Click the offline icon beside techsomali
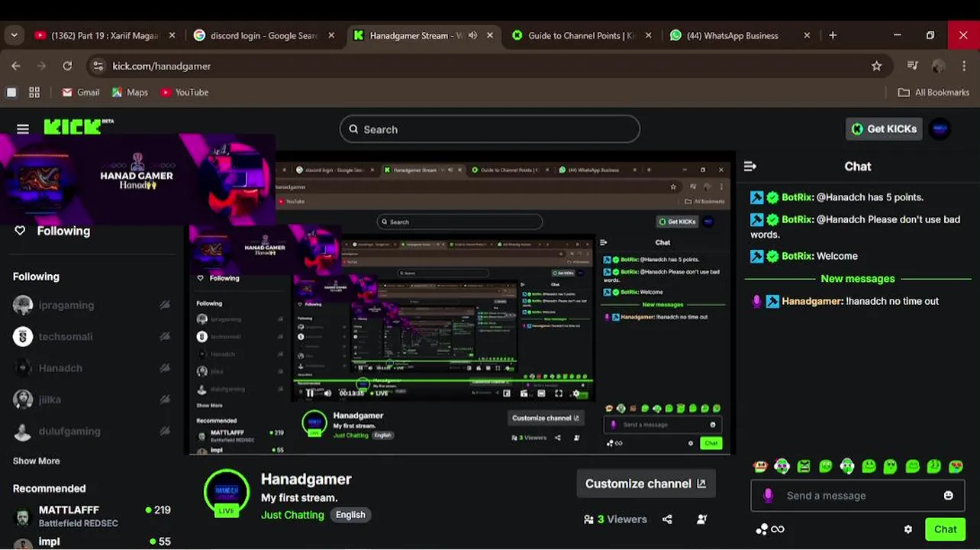 click(165, 336)
